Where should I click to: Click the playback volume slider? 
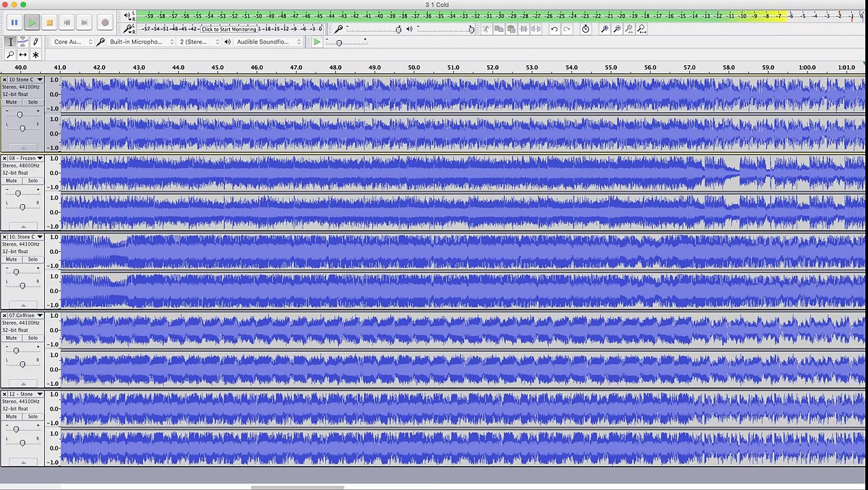445,29
